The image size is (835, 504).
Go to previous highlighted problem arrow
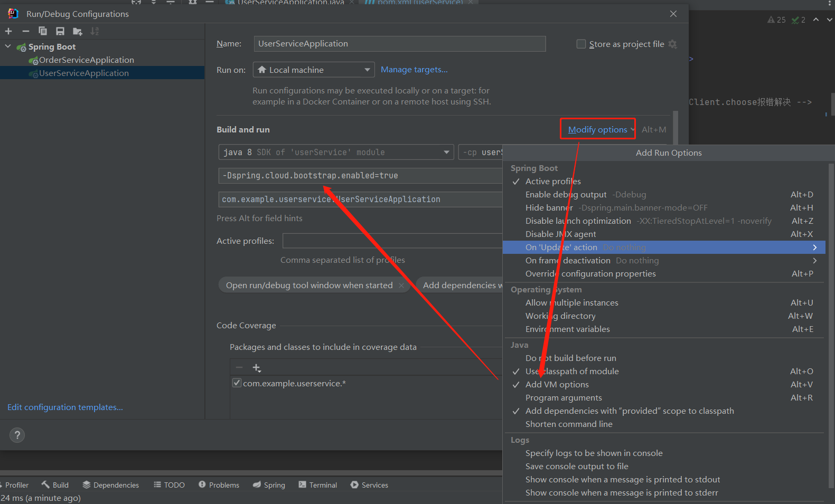pos(816,20)
